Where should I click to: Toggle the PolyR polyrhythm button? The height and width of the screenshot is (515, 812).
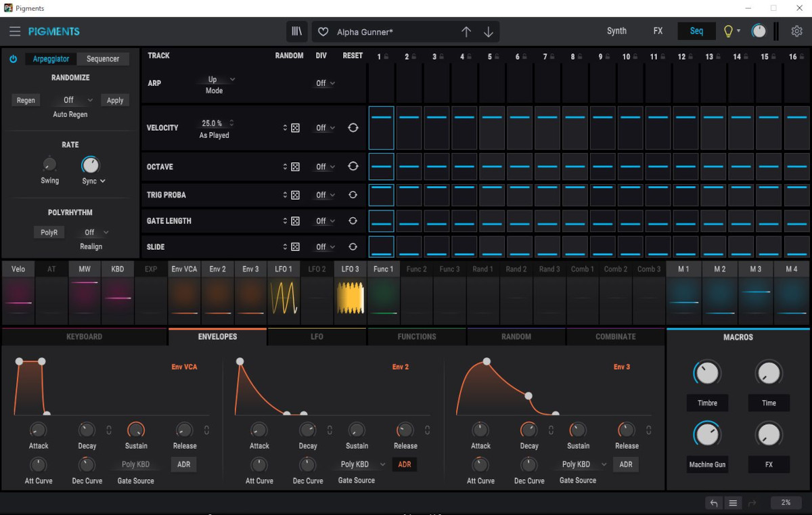coord(49,232)
